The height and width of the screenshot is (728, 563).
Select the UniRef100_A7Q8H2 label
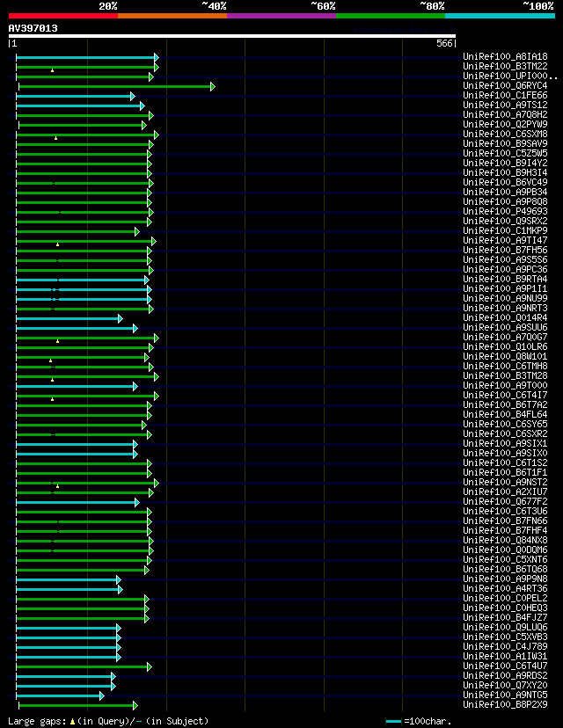[x=505, y=115]
